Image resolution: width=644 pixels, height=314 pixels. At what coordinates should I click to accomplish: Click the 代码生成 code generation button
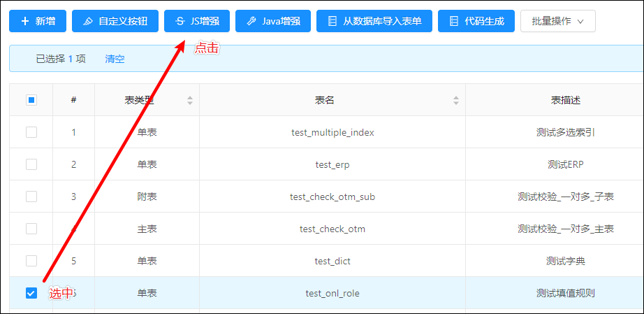(476, 21)
